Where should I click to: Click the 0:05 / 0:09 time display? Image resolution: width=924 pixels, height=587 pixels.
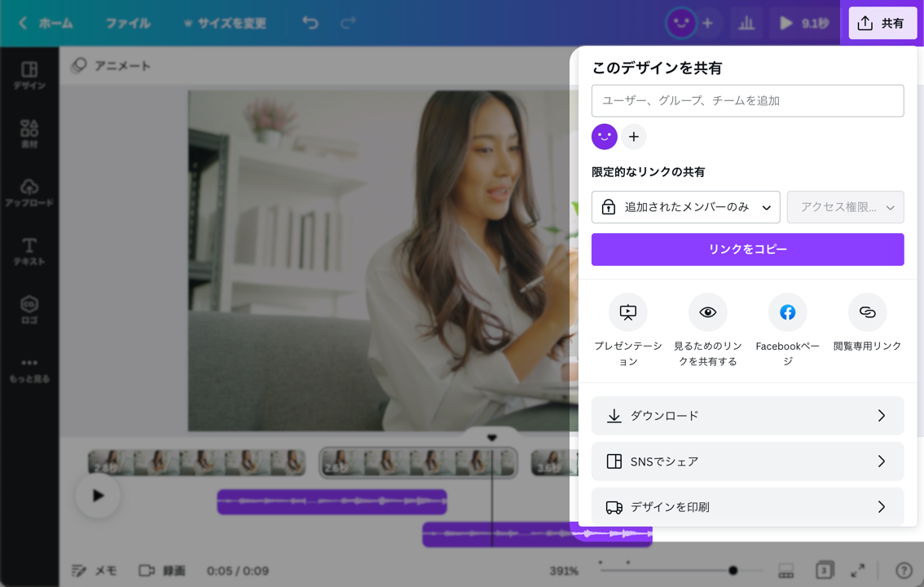tap(237, 571)
